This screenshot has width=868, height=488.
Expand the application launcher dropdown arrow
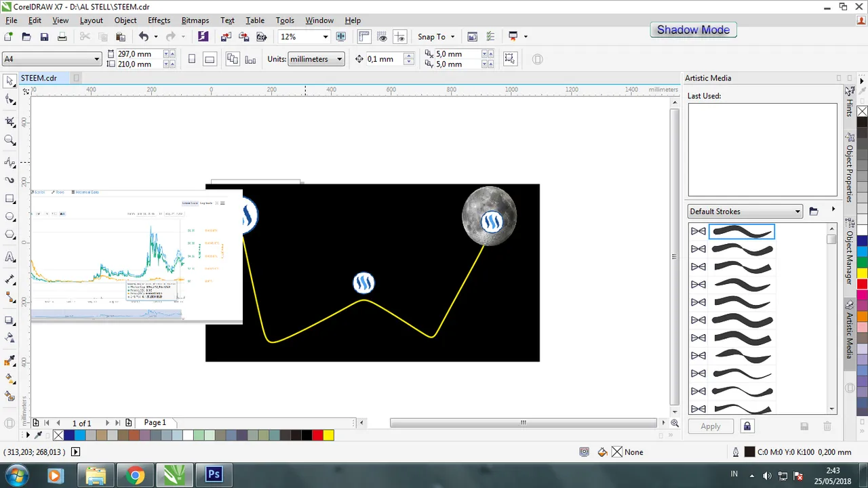click(x=526, y=37)
